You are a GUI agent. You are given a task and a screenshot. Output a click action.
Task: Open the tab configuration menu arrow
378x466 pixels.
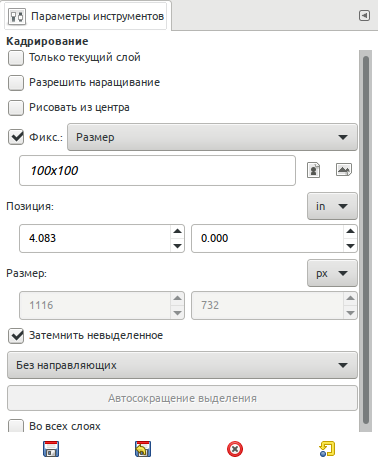coord(364,15)
